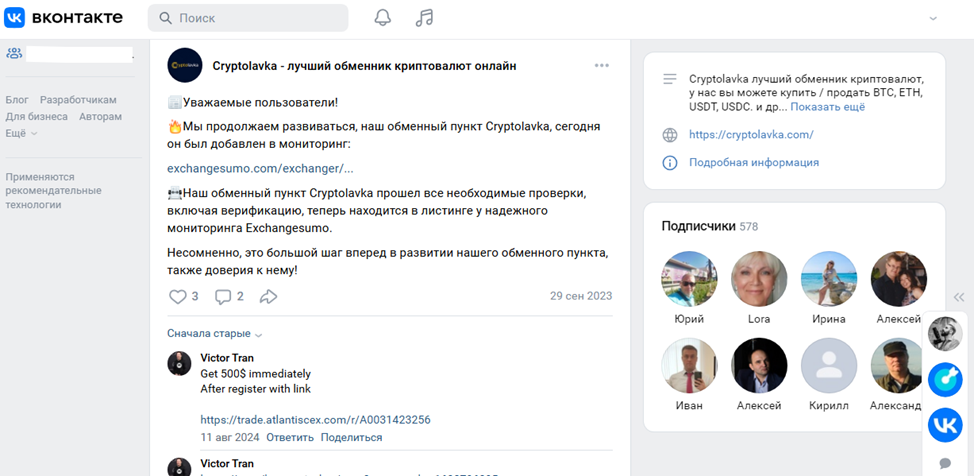Click Показать ещё in community description
This screenshot has height=476, width=974.
point(827,107)
